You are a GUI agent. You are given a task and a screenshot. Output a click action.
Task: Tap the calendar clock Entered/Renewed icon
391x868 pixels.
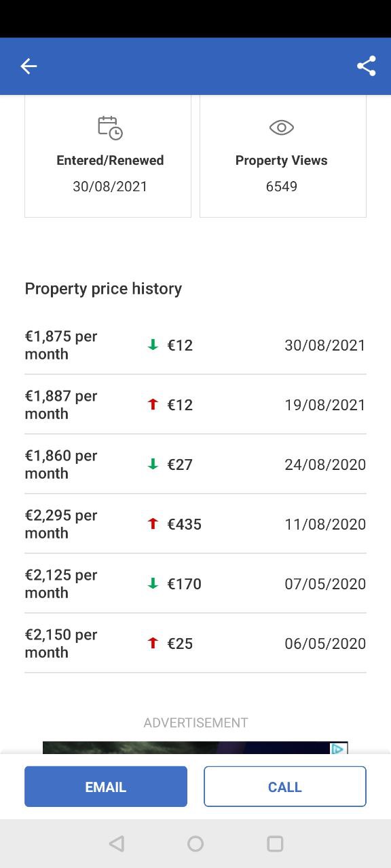click(110, 127)
